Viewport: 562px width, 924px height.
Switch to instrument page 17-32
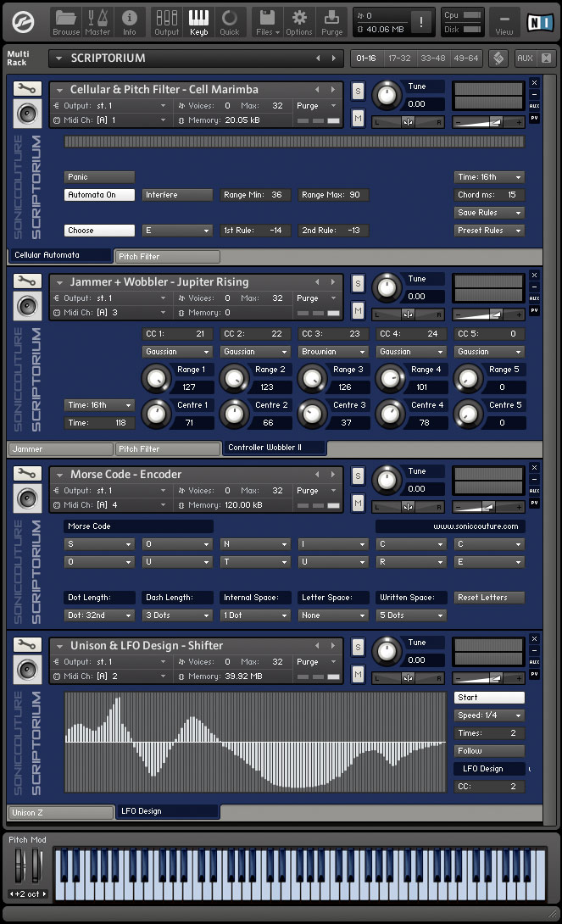399,58
